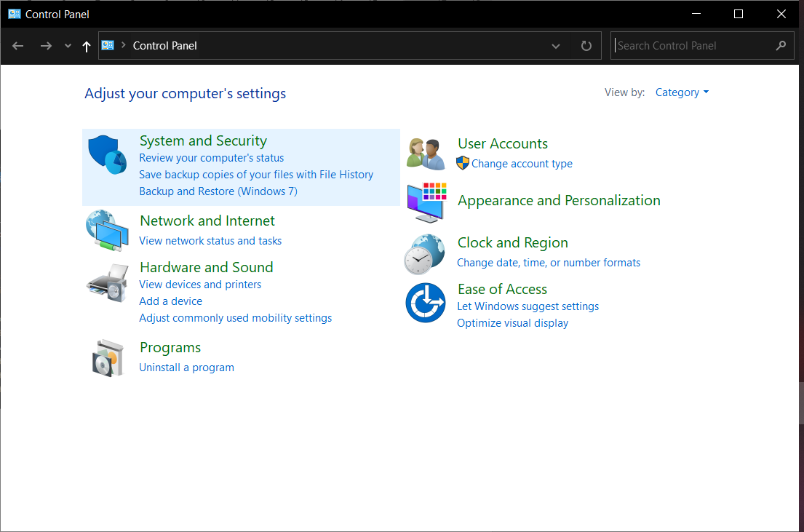Screen dimensions: 804x532
Task: Open View devices and printers
Action: coord(200,285)
